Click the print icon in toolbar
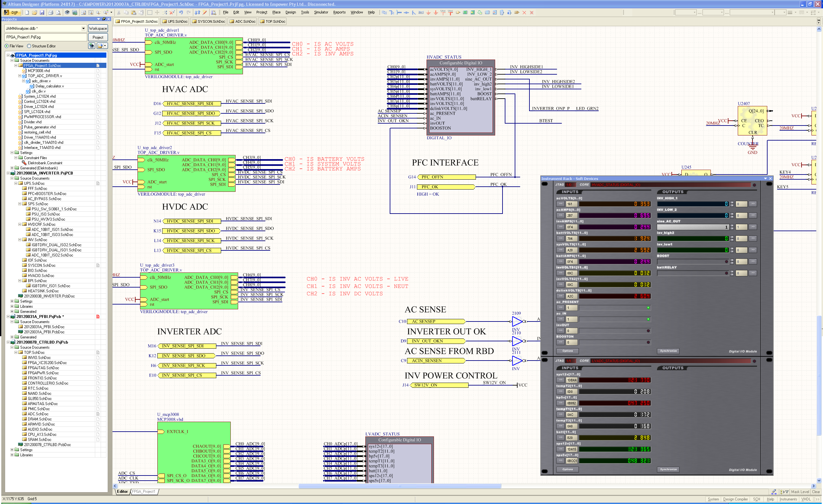 click(51, 12)
